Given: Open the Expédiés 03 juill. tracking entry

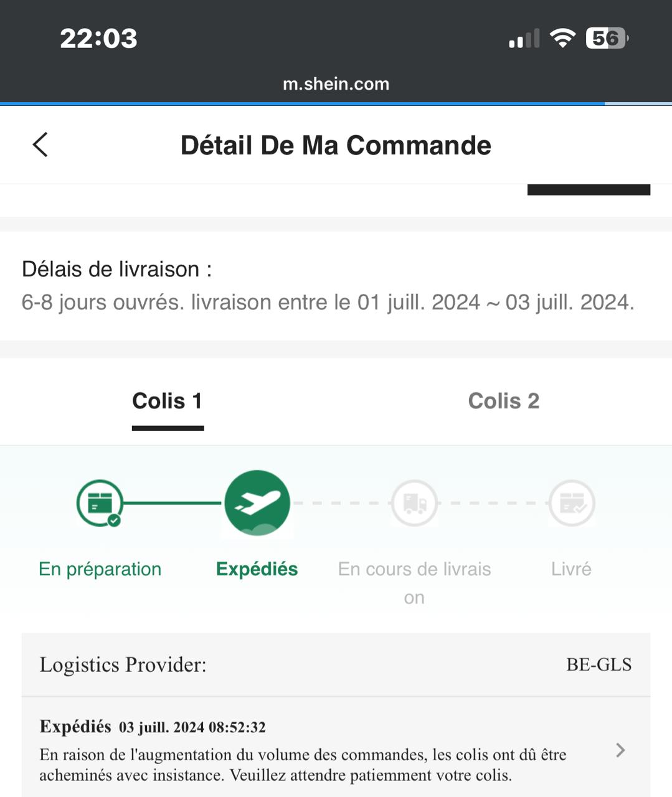Looking at the screenshot, I should (336, 750).
